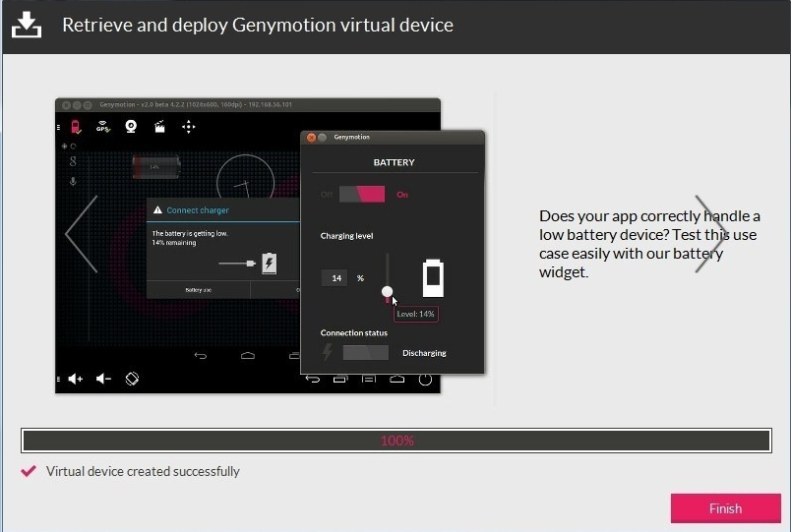Click the "BATTERY" heading in the widget
This screenshot has height=532, width=791.
pyautogui.click(x=394, y=162)
